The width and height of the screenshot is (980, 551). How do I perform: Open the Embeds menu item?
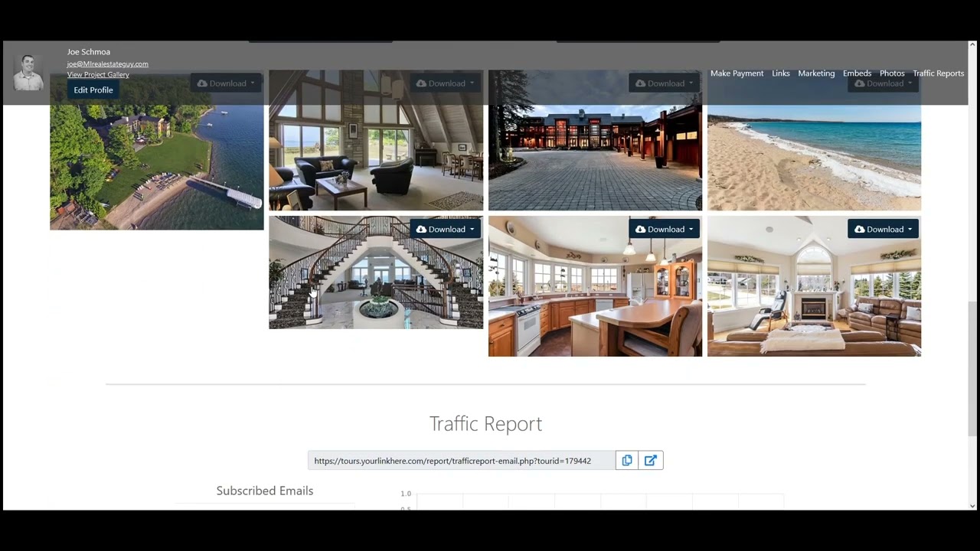(x=857, y=73)
